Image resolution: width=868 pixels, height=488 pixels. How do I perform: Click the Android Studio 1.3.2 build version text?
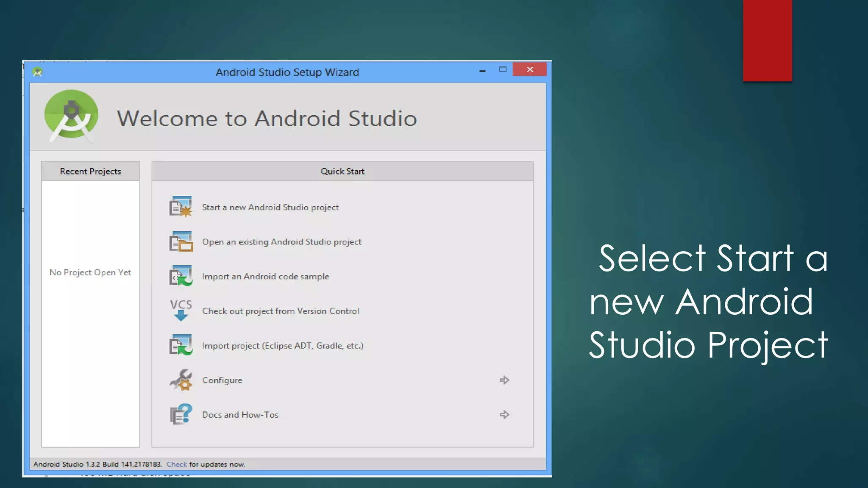(x=97, y=464)
